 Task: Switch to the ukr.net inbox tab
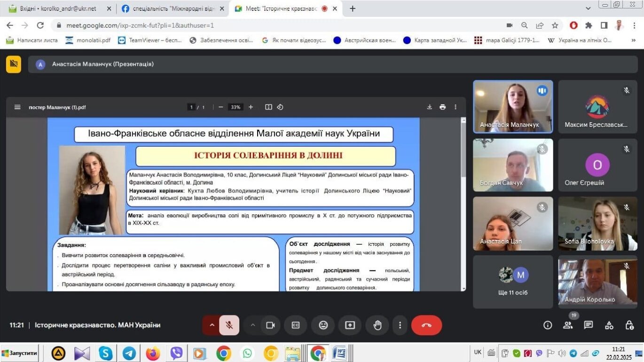[58, 8]
